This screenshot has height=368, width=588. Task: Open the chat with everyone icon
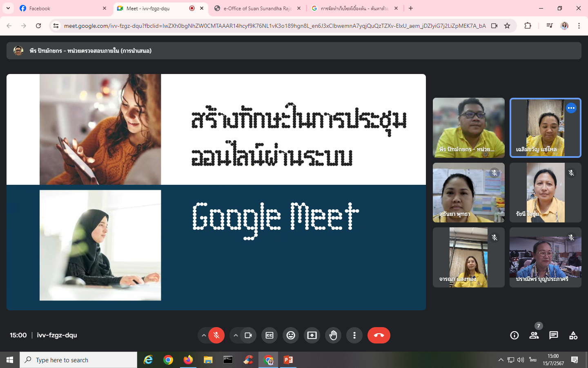point(553,335)
